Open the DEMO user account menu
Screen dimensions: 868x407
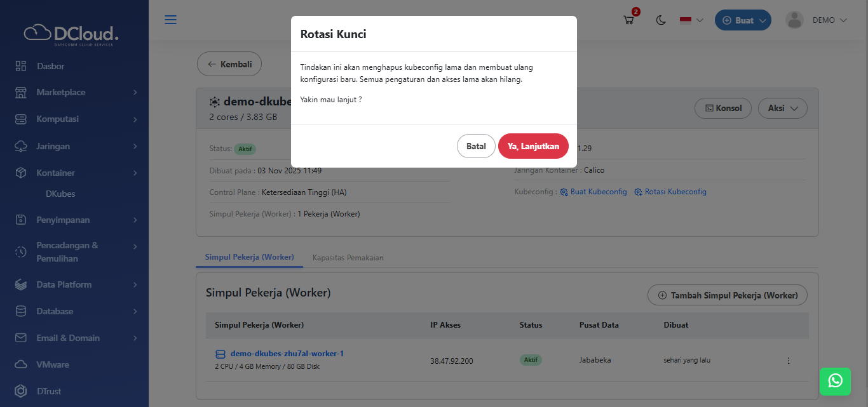817,20
